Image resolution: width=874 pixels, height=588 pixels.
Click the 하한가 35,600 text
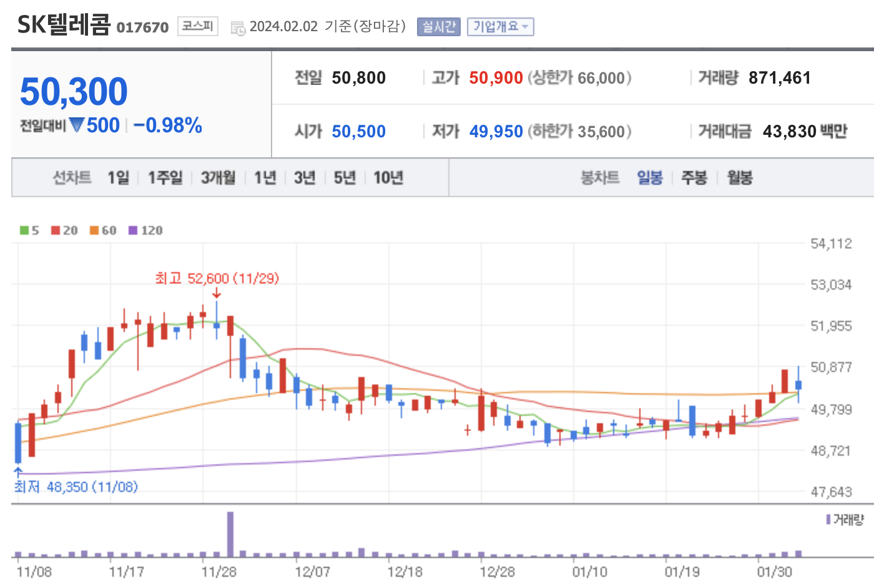click(x=580, y=132)
